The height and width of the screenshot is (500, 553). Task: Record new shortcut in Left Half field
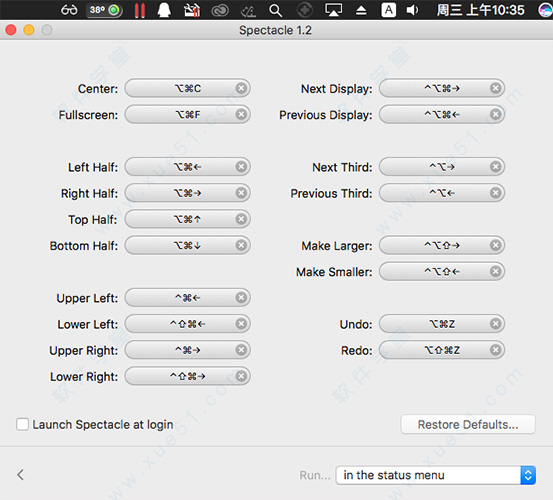click(188, 167)
